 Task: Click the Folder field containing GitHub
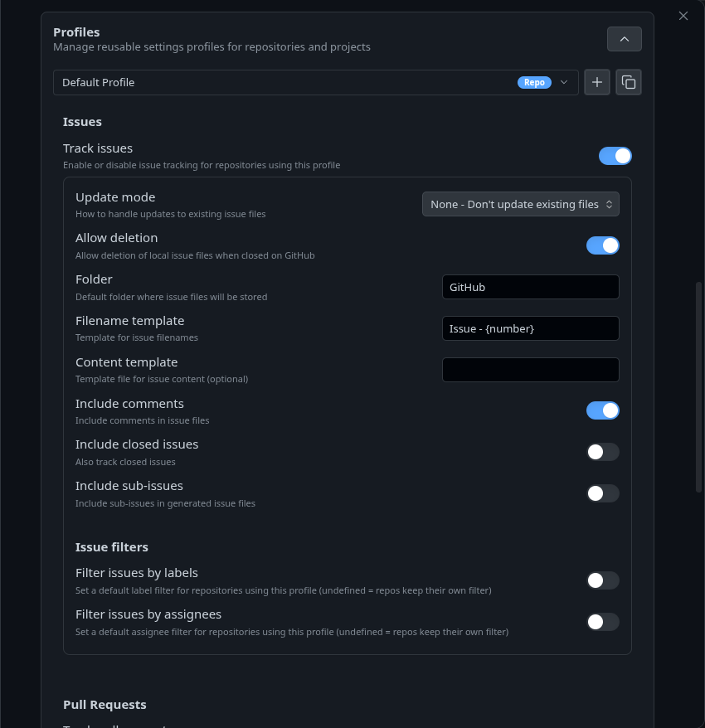click(x=530, y=287)
